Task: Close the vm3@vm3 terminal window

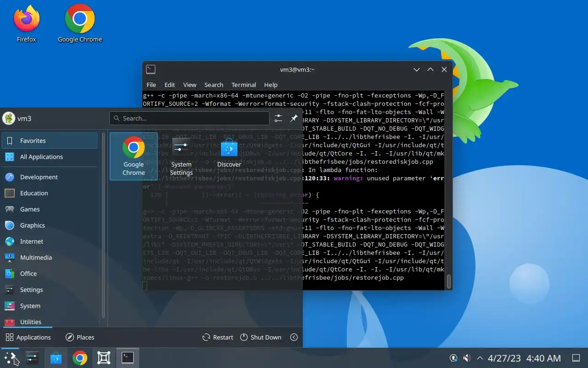Action: pyautogui.click(x=444, y=69)
